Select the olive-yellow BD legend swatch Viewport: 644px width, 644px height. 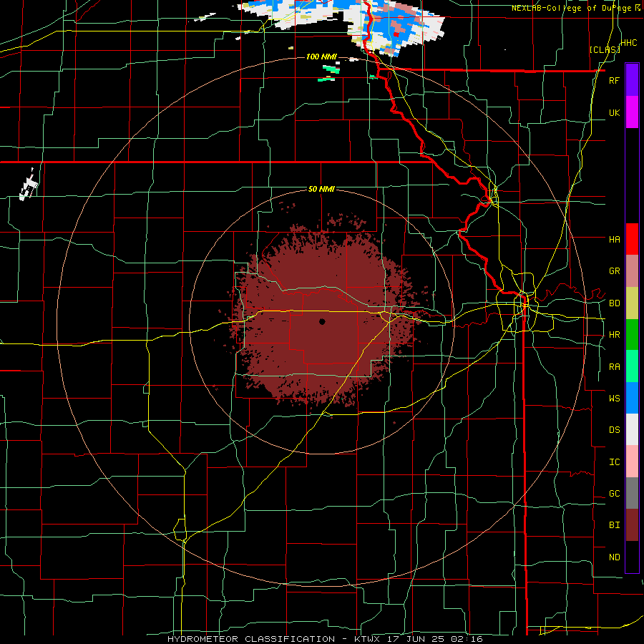pos(632,303)
